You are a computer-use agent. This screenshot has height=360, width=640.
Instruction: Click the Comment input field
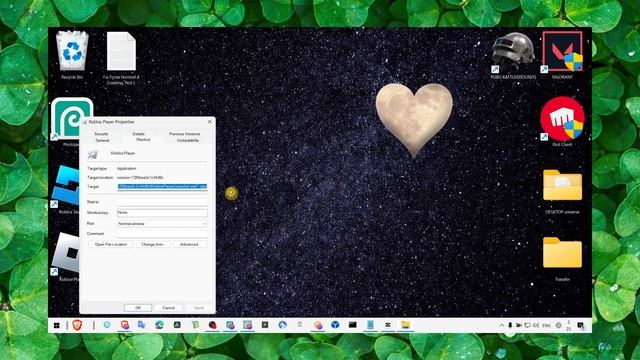point(162,234)
